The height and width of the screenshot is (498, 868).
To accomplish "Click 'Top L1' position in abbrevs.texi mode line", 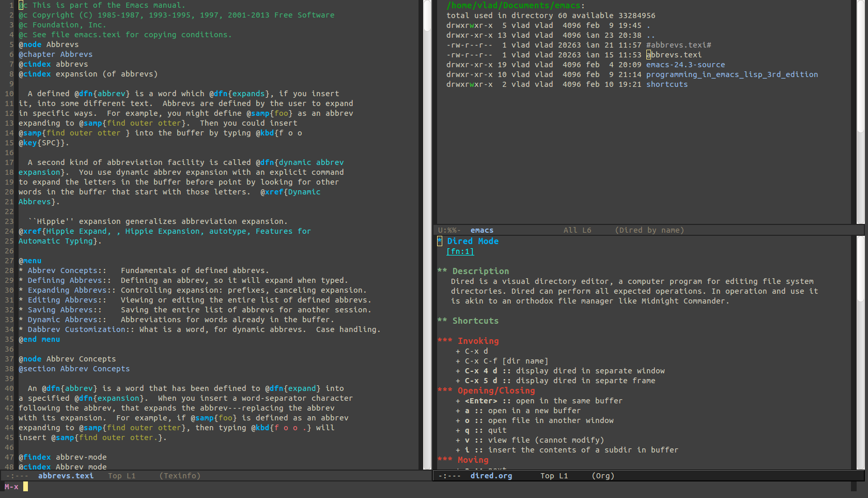I will point(121,476).
